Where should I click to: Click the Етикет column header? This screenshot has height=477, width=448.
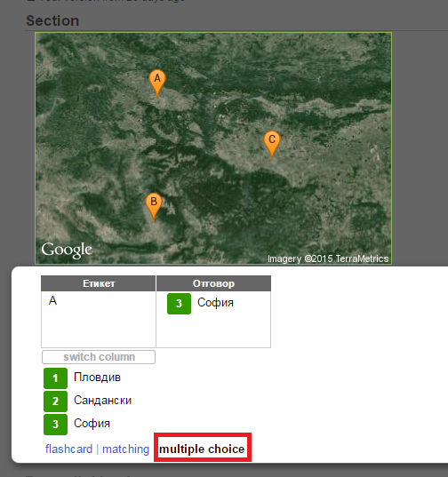click(x=99, y=283)
